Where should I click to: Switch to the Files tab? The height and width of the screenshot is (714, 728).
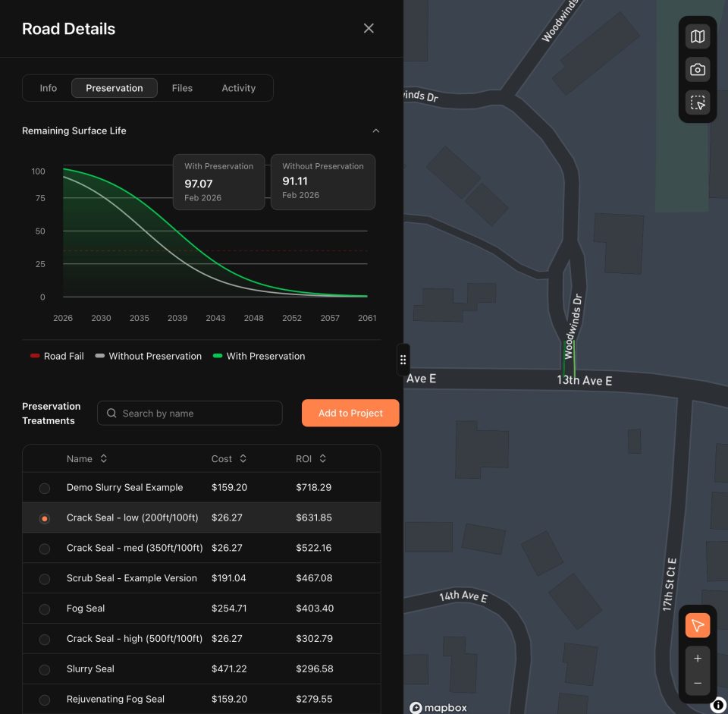[x=182, y=88]
